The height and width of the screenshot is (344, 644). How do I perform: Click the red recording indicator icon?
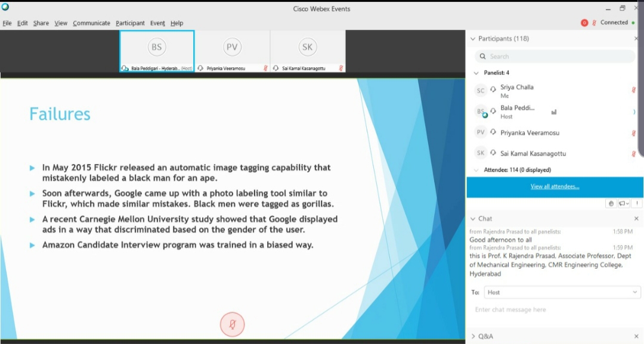click(x=584, y=23)
